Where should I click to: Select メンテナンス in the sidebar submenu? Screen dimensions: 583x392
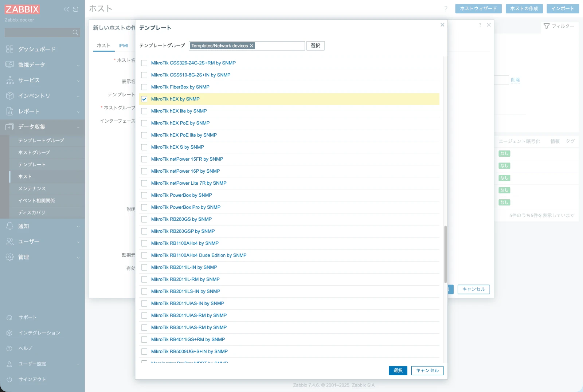click(x=32, y=189)
